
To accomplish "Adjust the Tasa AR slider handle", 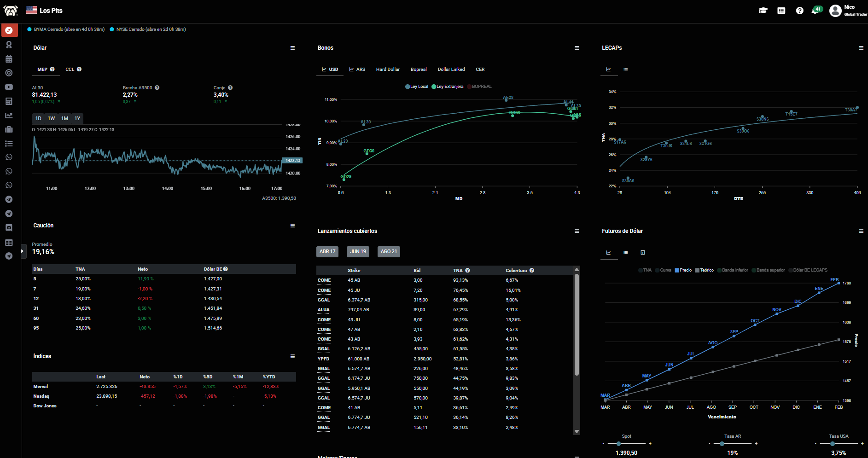I will tap(722, 444).
